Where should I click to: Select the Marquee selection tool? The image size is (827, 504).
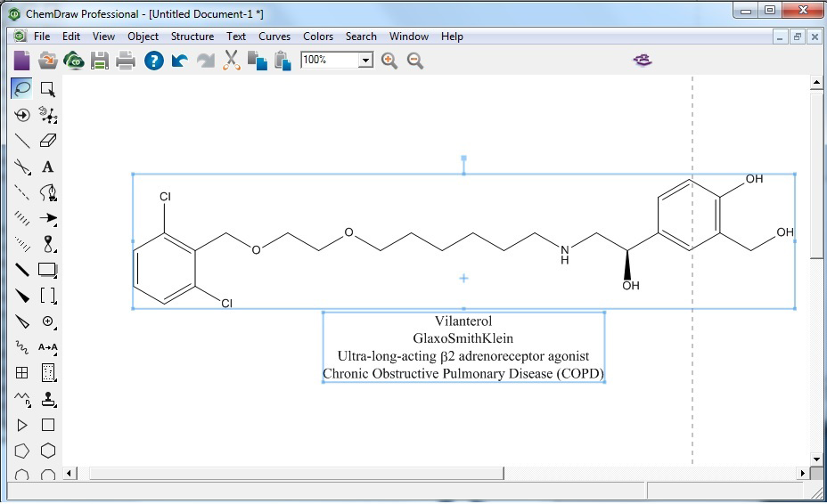click(48, 88)
